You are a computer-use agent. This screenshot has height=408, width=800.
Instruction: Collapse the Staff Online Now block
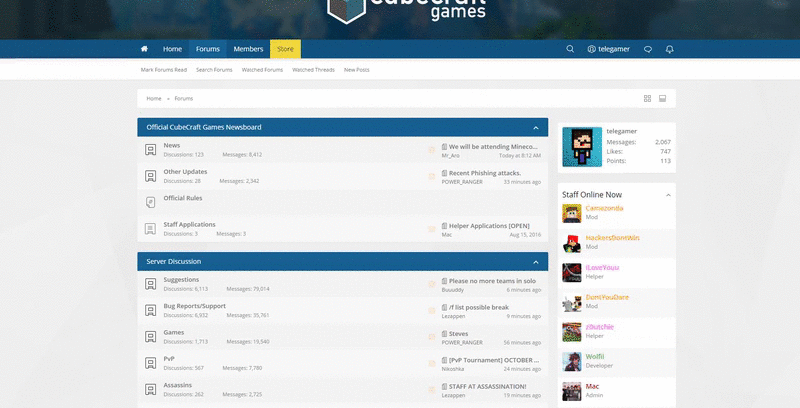tap(668, 195)
